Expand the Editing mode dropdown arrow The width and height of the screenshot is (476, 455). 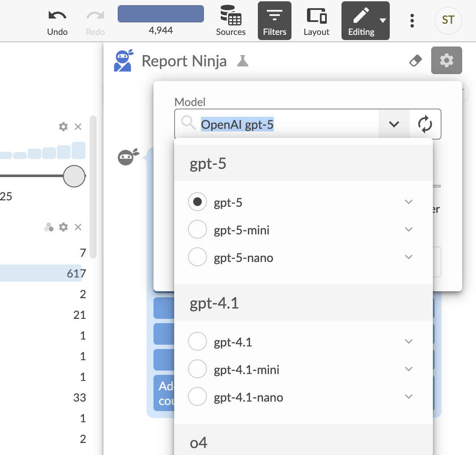383,21
